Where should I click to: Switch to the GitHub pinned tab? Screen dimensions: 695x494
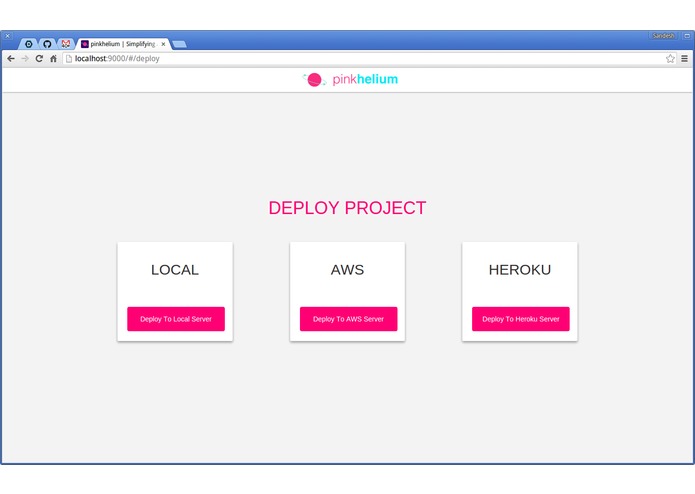47,44
